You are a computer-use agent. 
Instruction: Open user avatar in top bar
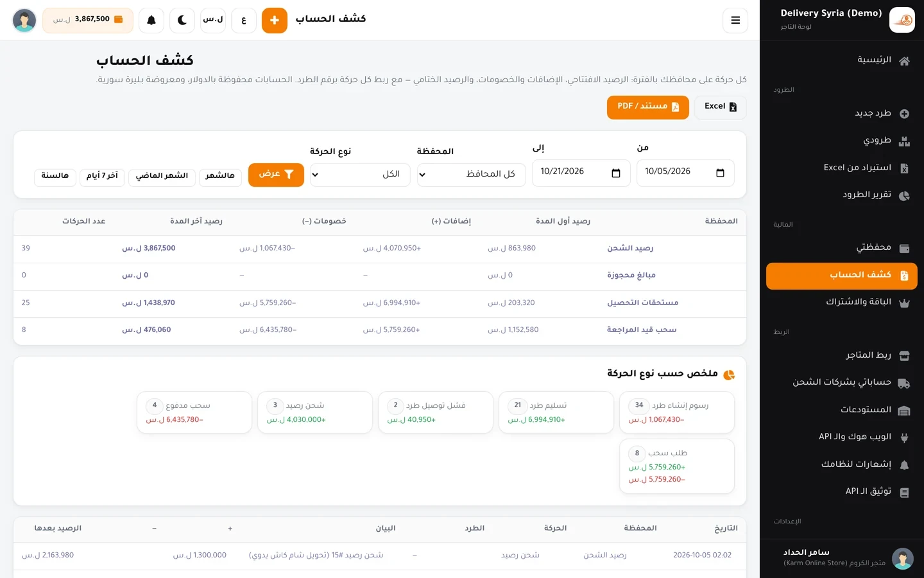24,21
